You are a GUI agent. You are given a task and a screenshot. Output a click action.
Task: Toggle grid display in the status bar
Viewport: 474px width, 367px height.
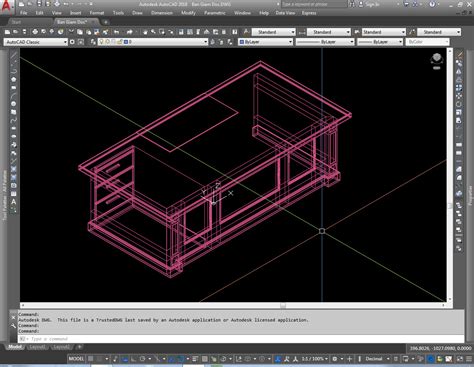click(x=90, y=359)
